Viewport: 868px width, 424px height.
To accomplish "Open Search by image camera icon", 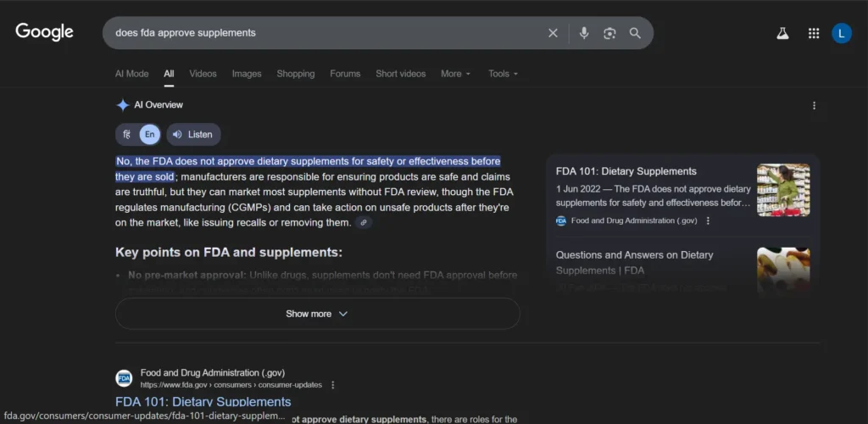I will 609,33.
